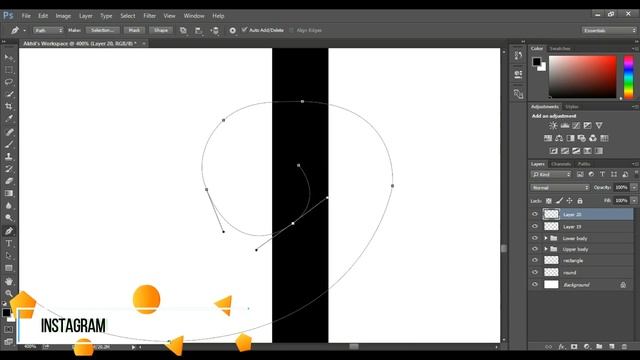
Task: Hide Layer 19 visibility eye
Action: point(535,226)
